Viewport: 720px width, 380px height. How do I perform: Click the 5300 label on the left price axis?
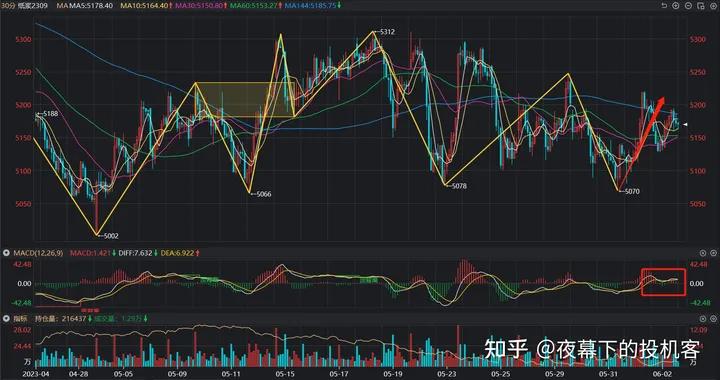(x=23, y=39)
